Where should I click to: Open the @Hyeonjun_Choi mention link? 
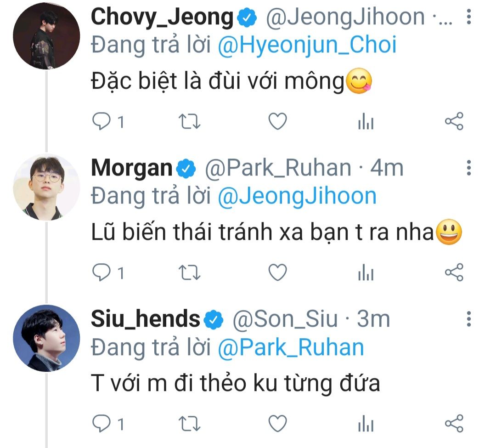point(307,45)
